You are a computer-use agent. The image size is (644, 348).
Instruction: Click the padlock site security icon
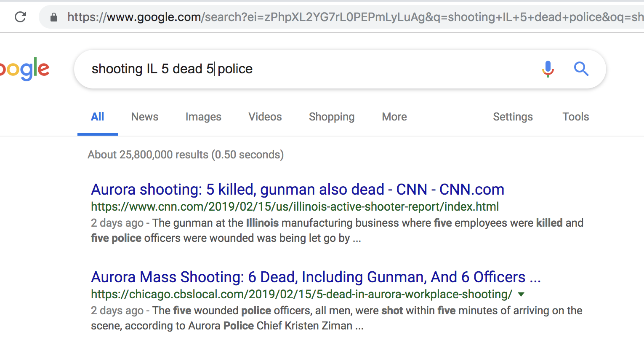(53, 17)
